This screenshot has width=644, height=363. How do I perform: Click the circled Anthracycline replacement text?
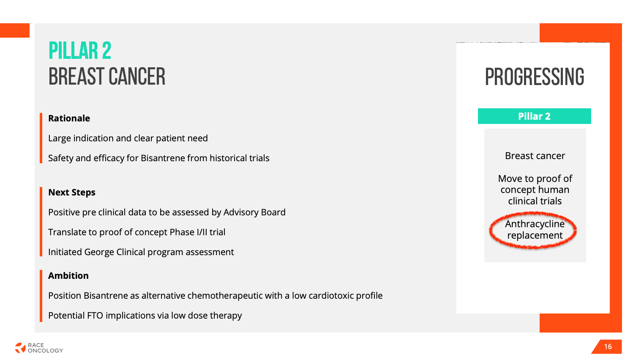point(535,230)
